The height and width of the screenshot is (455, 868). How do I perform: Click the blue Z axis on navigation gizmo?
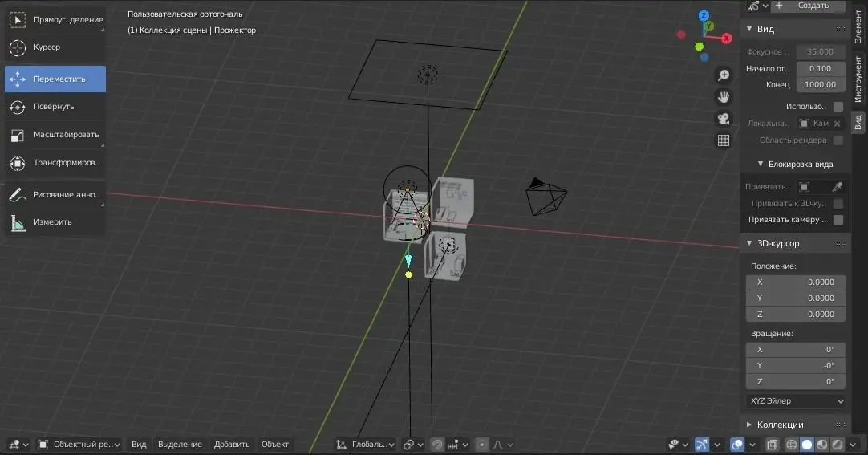pos(704,15)
